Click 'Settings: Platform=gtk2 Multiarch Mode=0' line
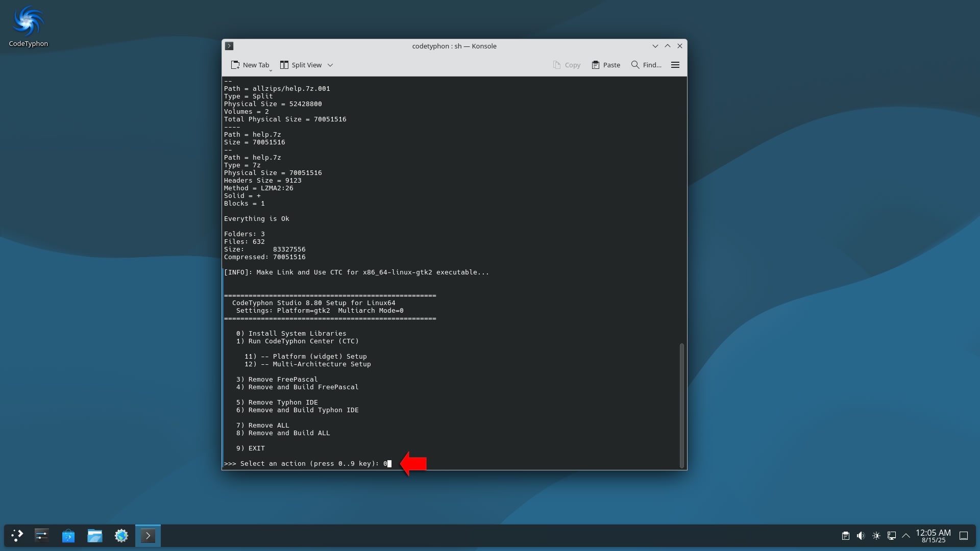The image size is (980, 551). 320,311
